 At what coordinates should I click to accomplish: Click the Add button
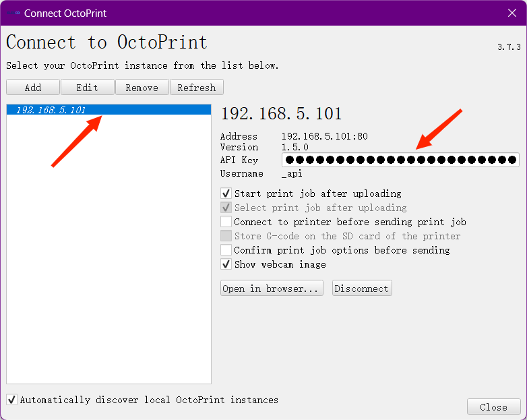point(33,88)
